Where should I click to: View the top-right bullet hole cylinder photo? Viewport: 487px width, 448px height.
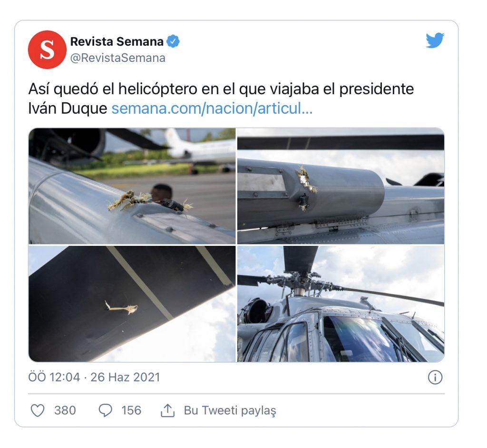pyautogui.click(x=341, y=186)
